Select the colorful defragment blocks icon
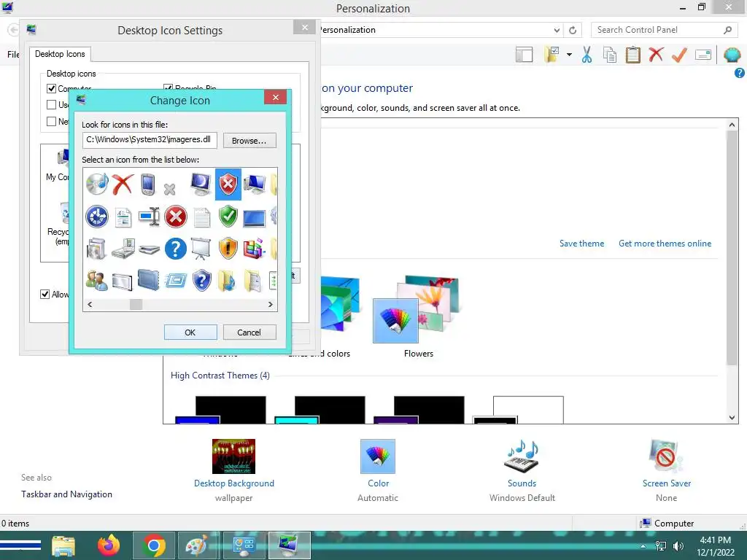 (254, 249)
